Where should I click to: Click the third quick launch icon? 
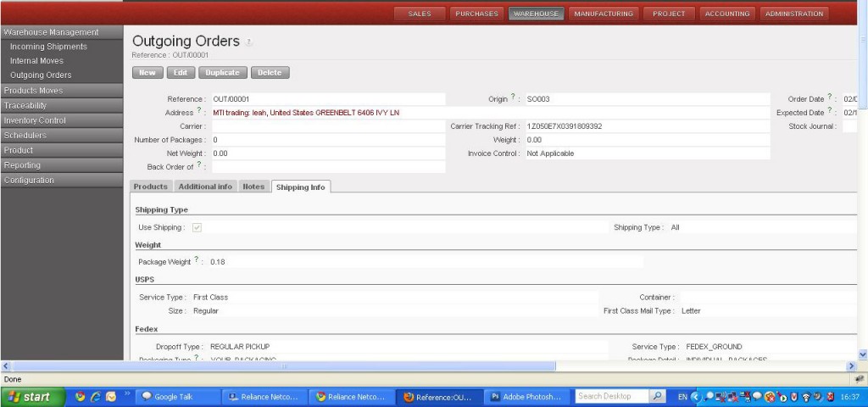pyautogui.click(x=111, y=397)
